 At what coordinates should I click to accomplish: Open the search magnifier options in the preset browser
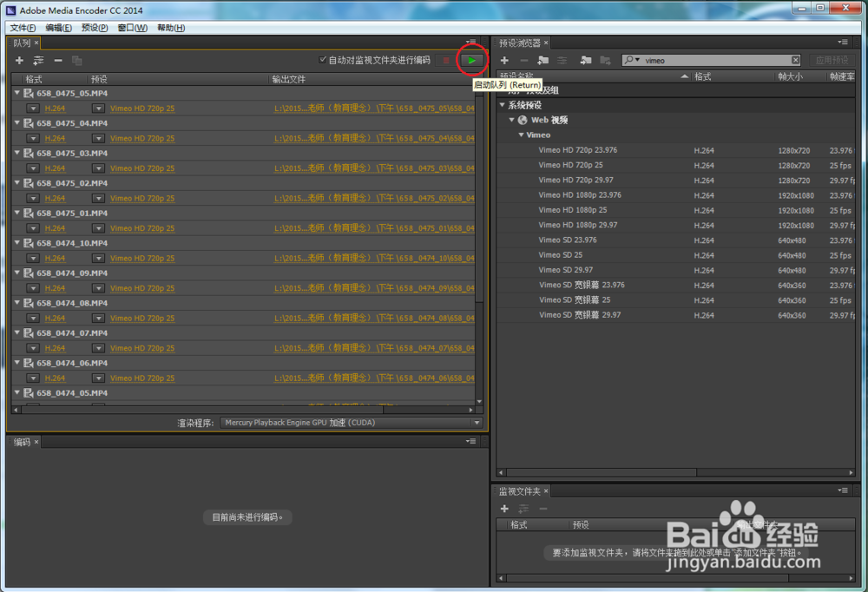tap(632, 60)
